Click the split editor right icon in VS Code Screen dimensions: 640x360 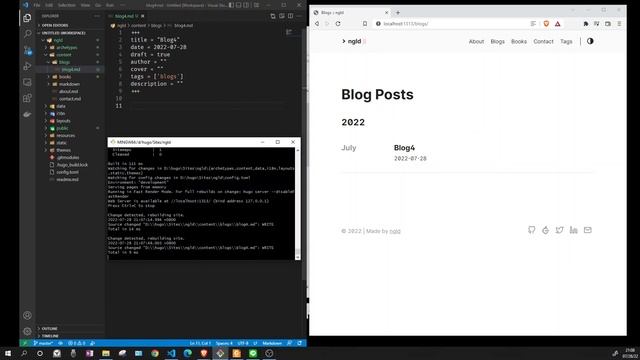(x=291, y=16)
